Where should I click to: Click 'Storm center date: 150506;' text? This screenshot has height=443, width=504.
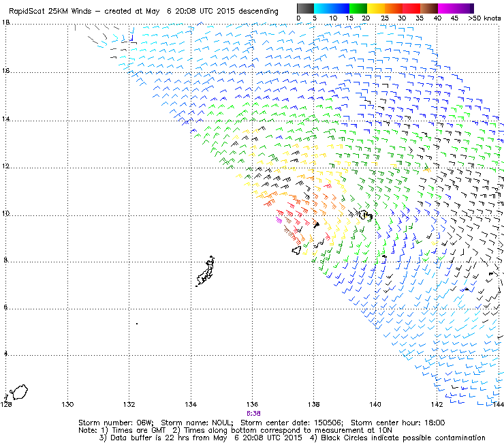coord(292,423)
